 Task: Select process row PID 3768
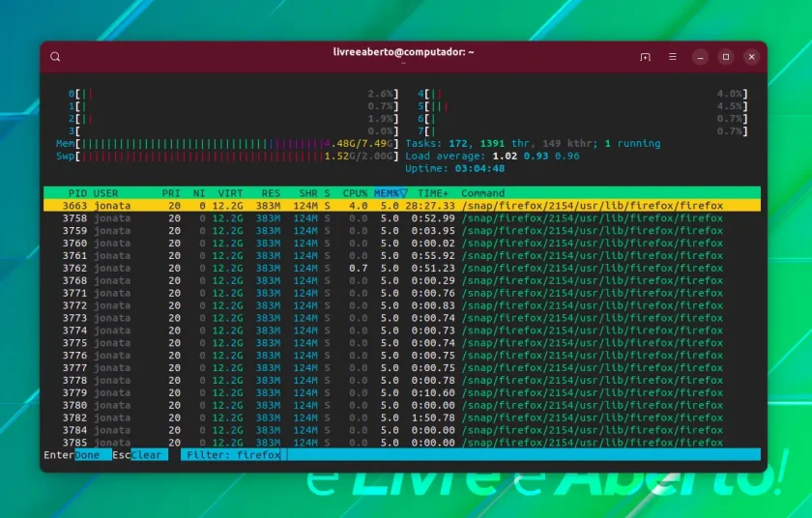[402, 280]
